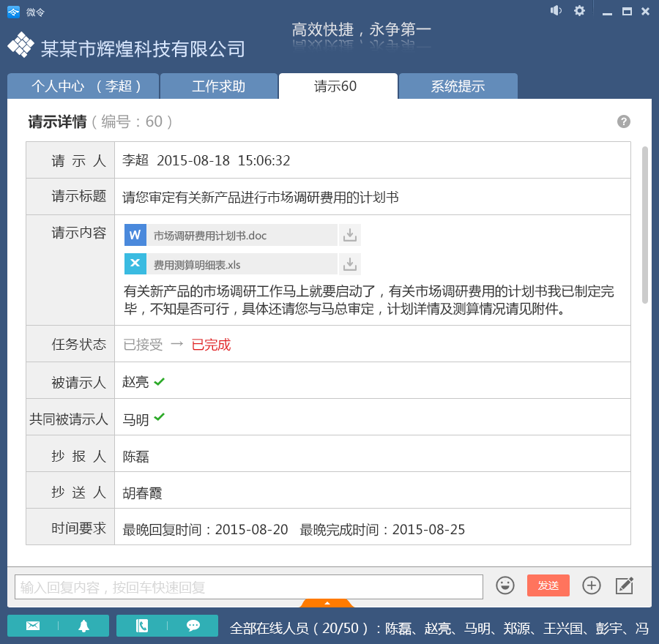Download the 市场调研费用计划书.doc attachment
This screenshot has width=659, height=644.
[350, 235]
